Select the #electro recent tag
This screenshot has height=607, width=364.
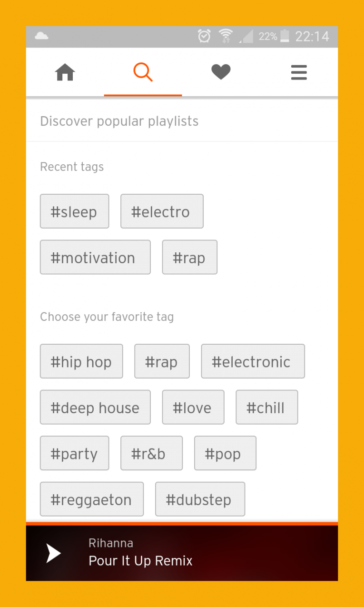coord(162,211)
